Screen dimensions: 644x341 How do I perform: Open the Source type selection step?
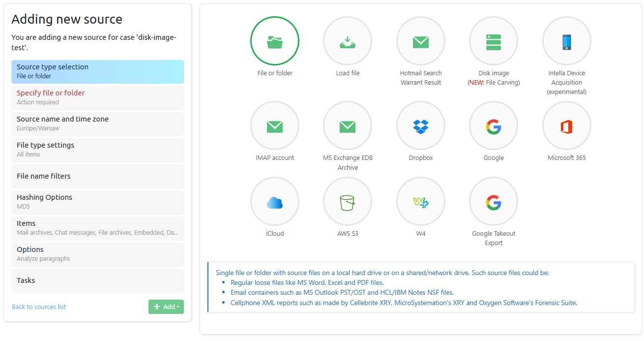[x=97, y=72]
